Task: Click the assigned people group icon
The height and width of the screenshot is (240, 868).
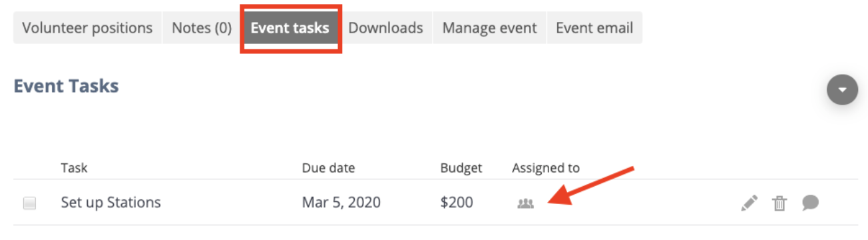Action: [526, 203]
